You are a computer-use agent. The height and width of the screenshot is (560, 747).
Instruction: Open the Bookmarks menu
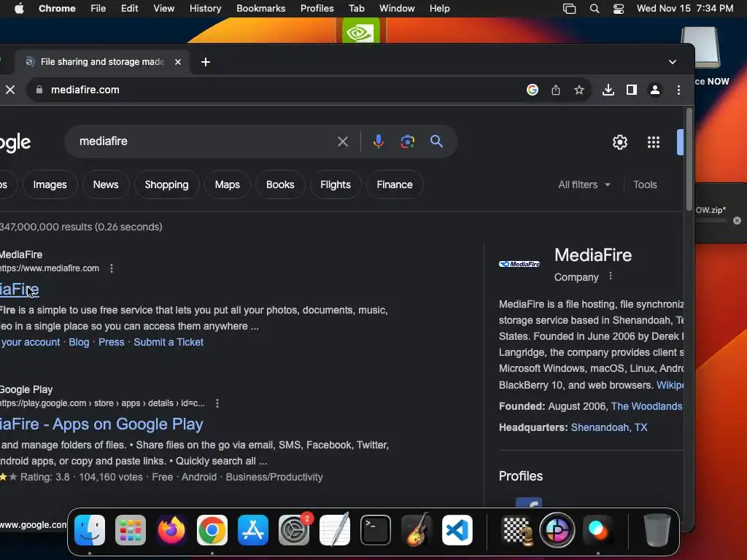coord(260,9)
